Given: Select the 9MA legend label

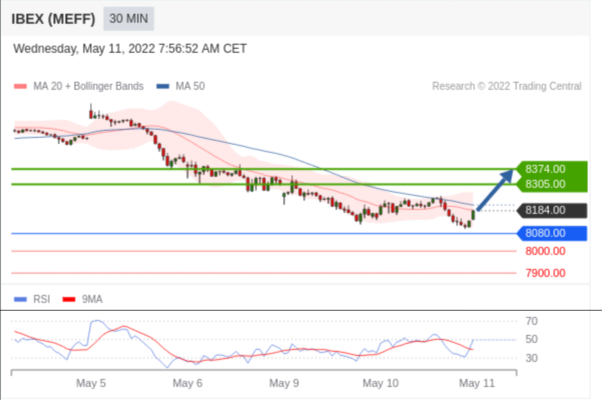Looking at the screenshot, I should coord(92,299).
